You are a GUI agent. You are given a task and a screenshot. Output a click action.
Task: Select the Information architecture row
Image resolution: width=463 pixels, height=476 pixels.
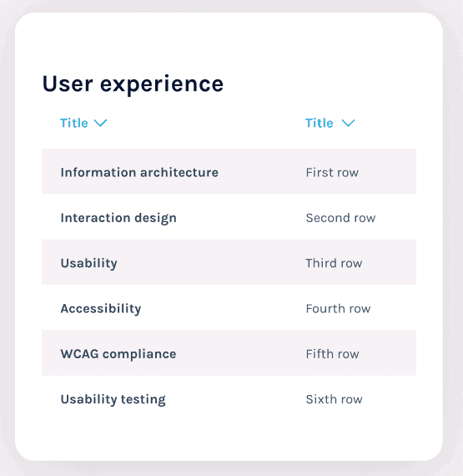[229, 171]
